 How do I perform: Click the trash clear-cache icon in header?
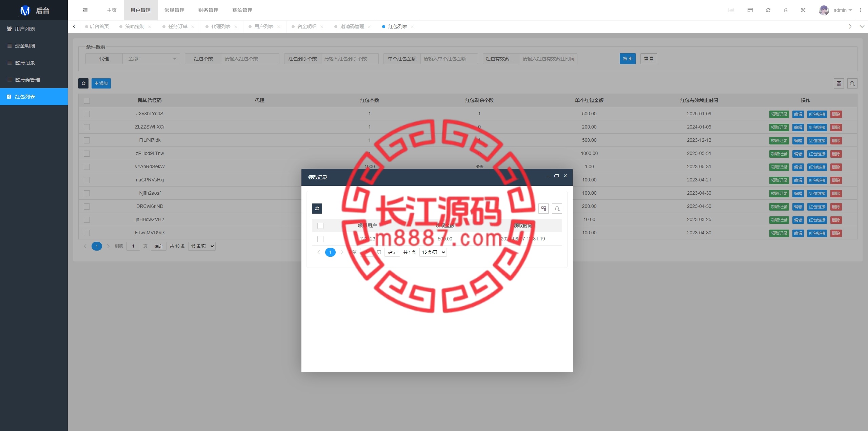(x=786, y=10)
